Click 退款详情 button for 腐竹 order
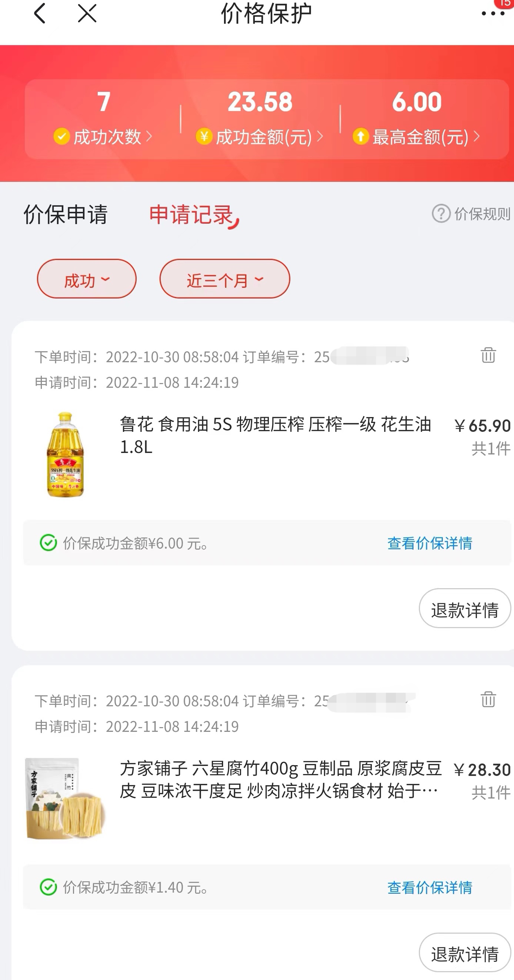The height and width of the screenshot is (980, 514). click(x=464, y=953)
